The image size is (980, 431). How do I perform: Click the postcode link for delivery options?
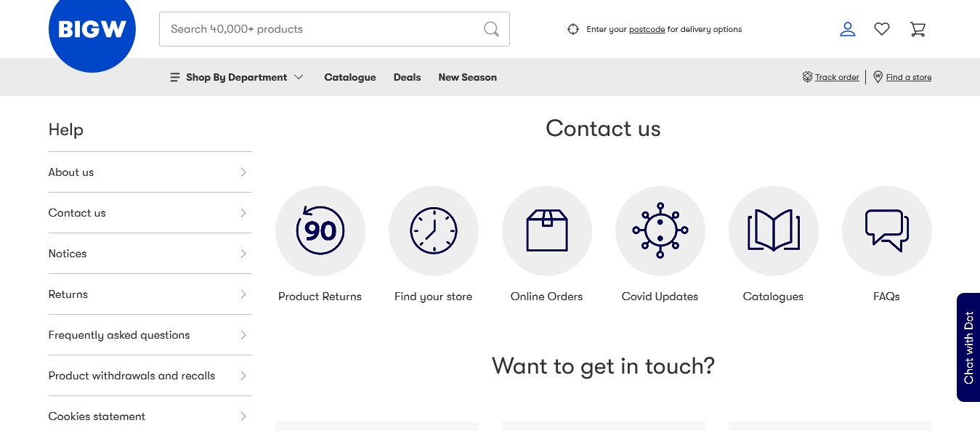[x=646, y=29]
